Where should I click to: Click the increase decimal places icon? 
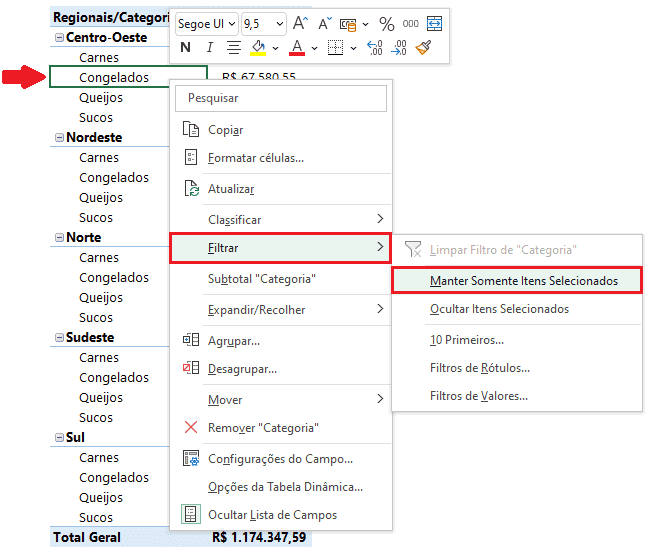(375, 47)
